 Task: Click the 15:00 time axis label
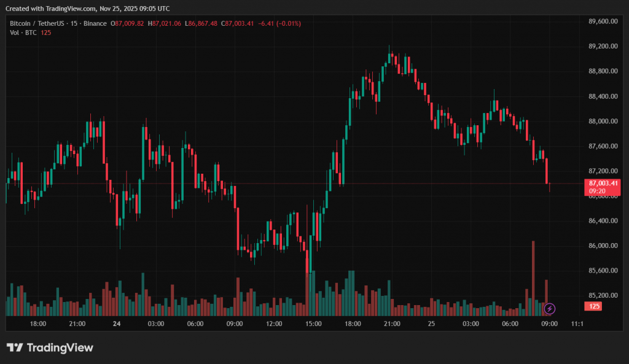click(313, 323)
